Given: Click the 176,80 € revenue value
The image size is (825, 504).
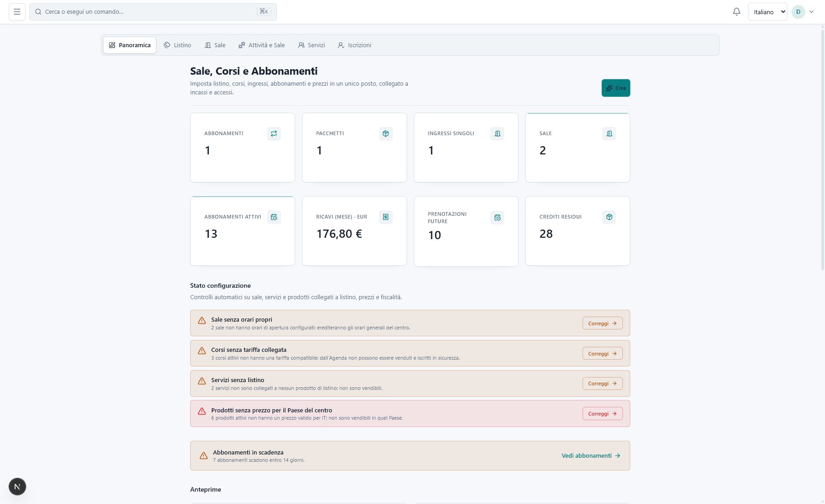Looking at the screenshot, I should [x=339, y=234].
